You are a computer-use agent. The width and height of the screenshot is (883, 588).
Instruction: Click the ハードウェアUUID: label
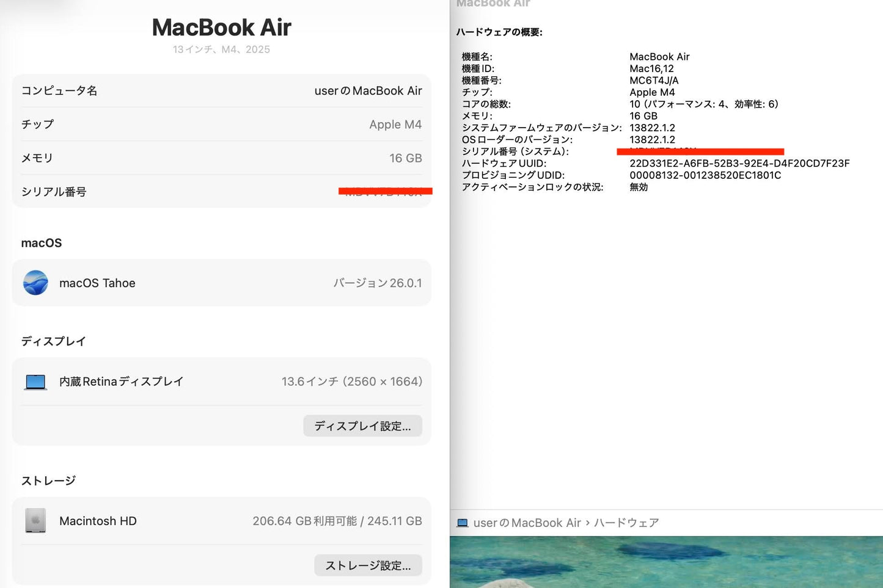[x=504, y=164]
